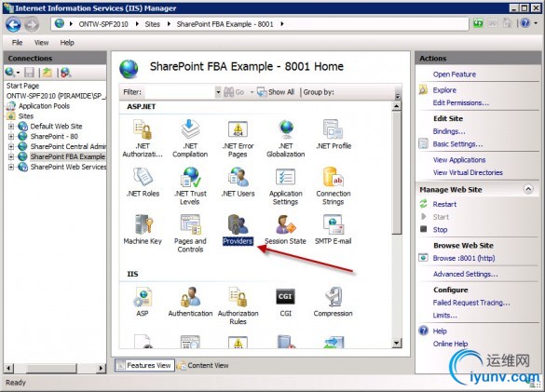Browse :8001 (http) link

pos(464,258)
